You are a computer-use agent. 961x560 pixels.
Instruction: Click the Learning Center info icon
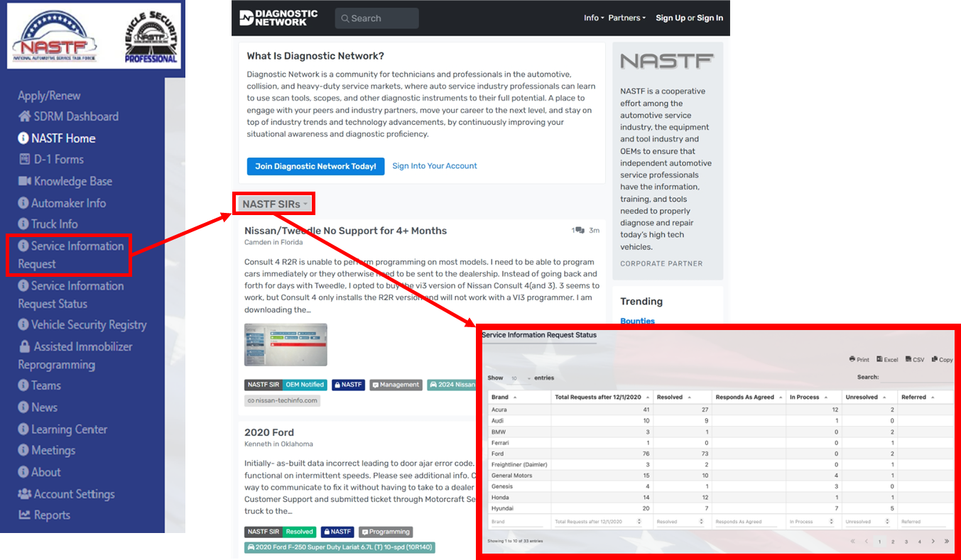tap(23, 429)
